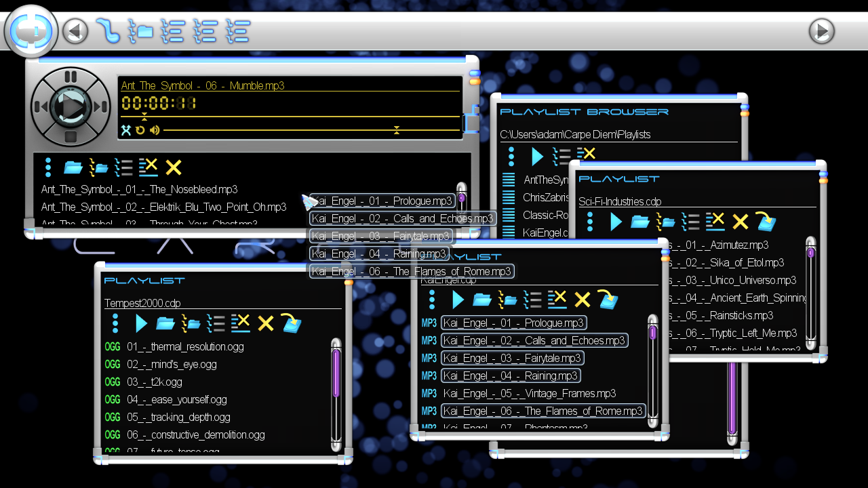Click the KaiEngel playlist scrollbar
Screen dimensions: 868x488
pos(653,371)
